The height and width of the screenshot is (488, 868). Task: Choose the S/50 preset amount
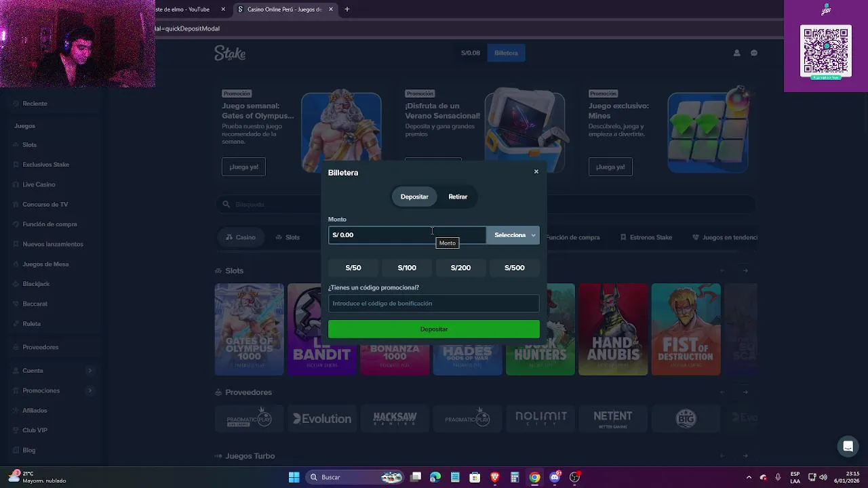tap(353, 268)
